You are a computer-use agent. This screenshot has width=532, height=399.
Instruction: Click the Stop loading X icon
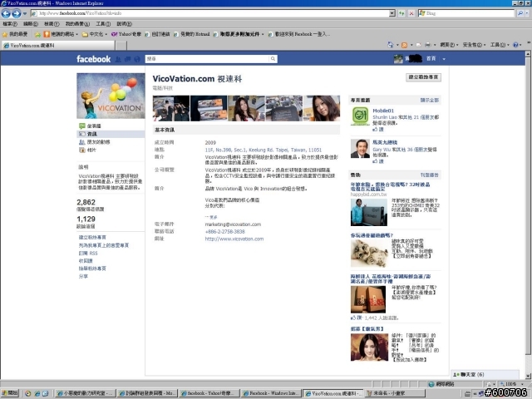(x=411, y=13)
